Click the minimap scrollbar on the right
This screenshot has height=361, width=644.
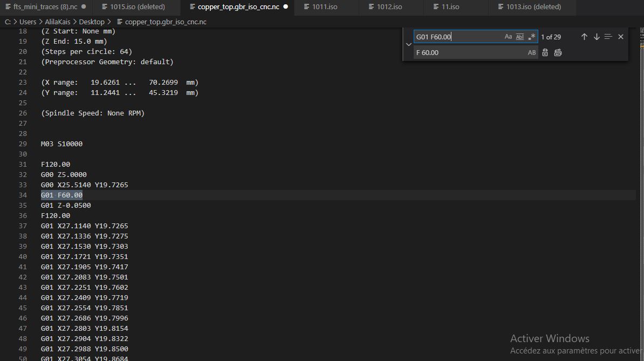pos(641,194)
